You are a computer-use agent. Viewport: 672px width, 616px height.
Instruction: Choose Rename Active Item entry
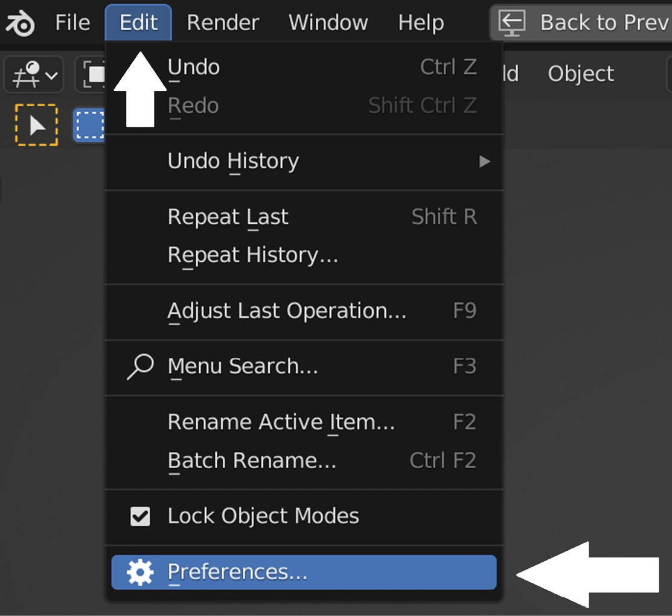click(x=304, y=422)
